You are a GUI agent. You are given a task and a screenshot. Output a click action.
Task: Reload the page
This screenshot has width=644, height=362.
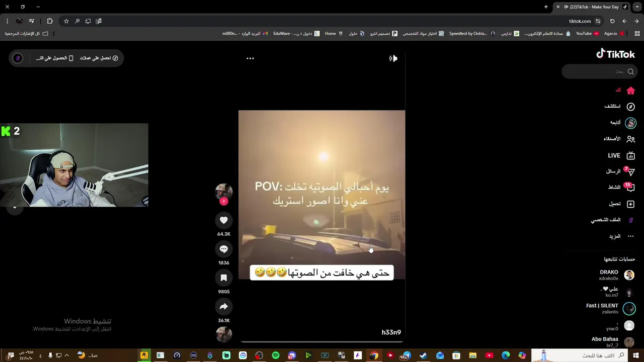point(612,21)
